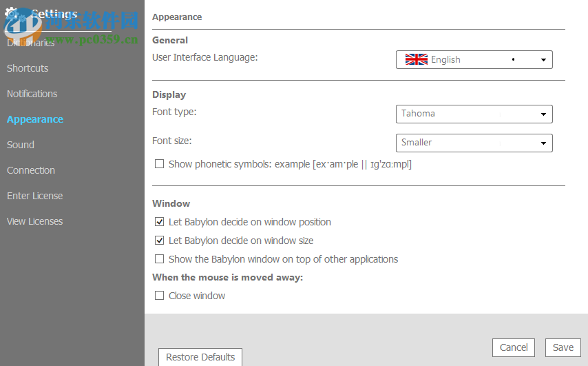Screen dimensions: 588x366
Task: Uncheck Let Babylon decide on window position
Action: (x=160, y=222)
